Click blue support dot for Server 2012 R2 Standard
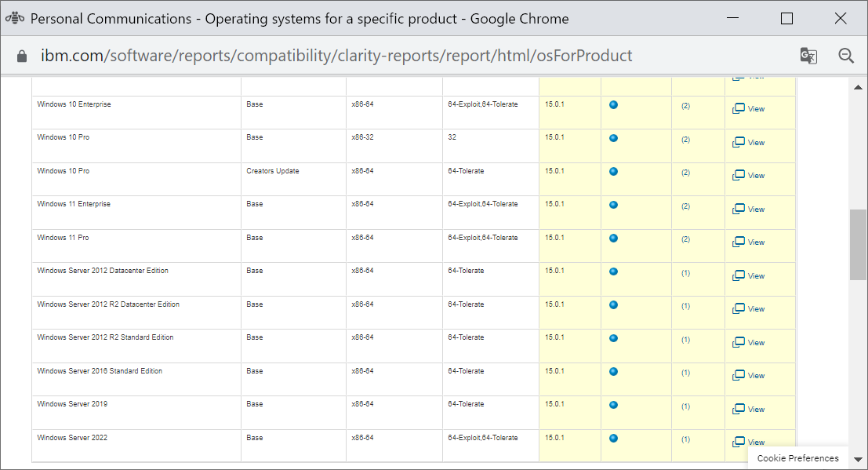Screen dimensions: 868x470 click(x=613, y=338)
